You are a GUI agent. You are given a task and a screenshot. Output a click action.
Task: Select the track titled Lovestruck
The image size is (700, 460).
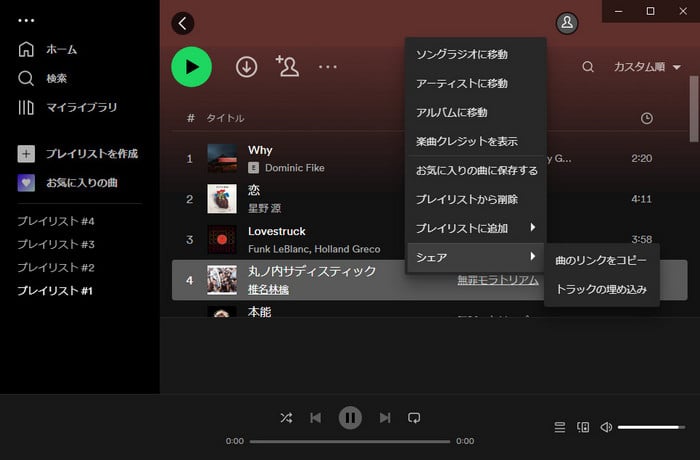(x=277, y=231)
